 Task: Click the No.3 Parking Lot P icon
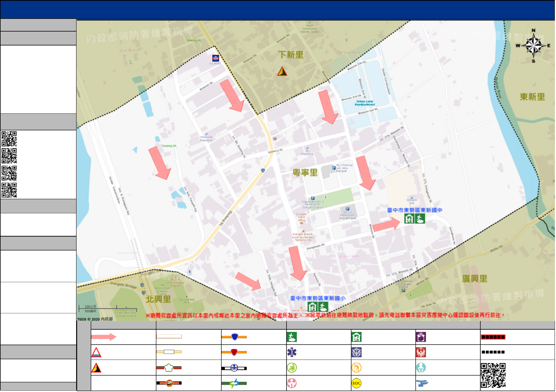point(334,168)
